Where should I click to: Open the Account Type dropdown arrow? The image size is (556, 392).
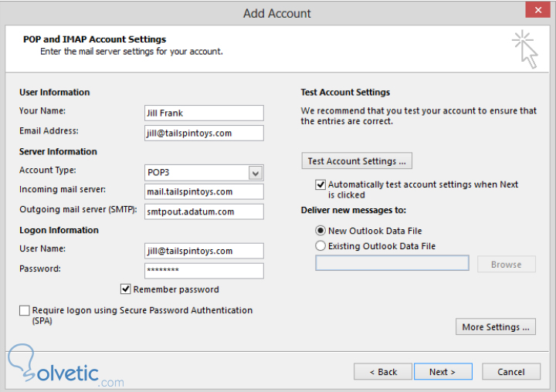point(256,174)
